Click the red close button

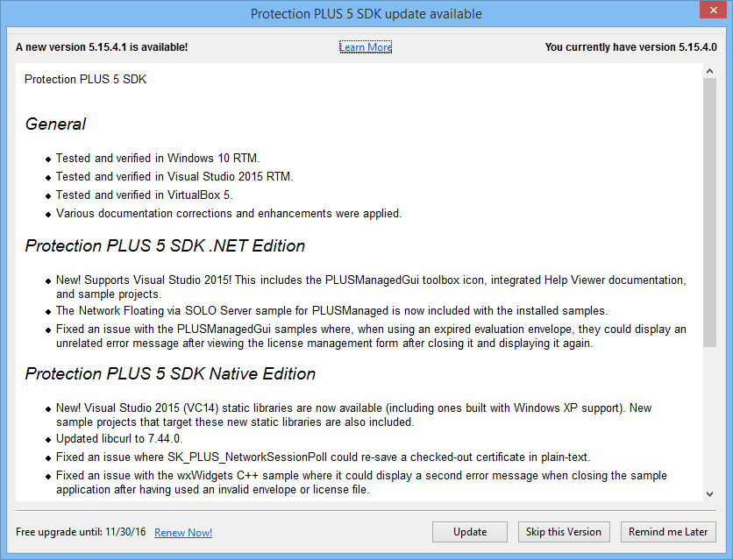713,10
